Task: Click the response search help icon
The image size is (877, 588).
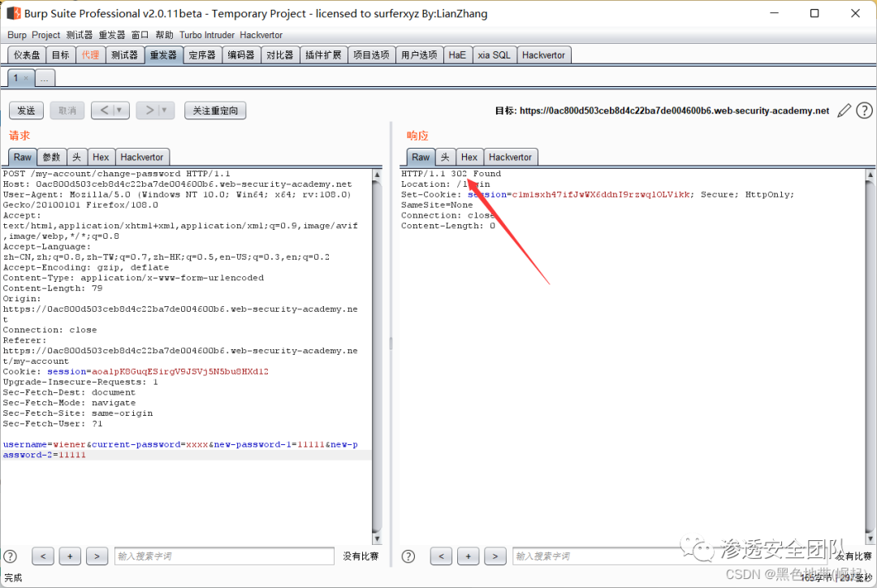Action: [x=408, y=556]
